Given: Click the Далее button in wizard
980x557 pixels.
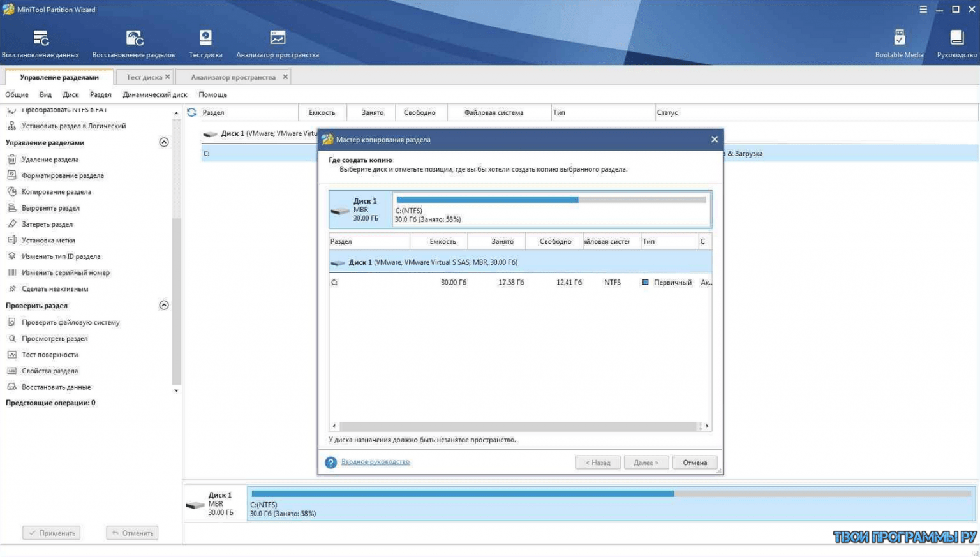Looking at the screenshot, I should pos(646,463).
